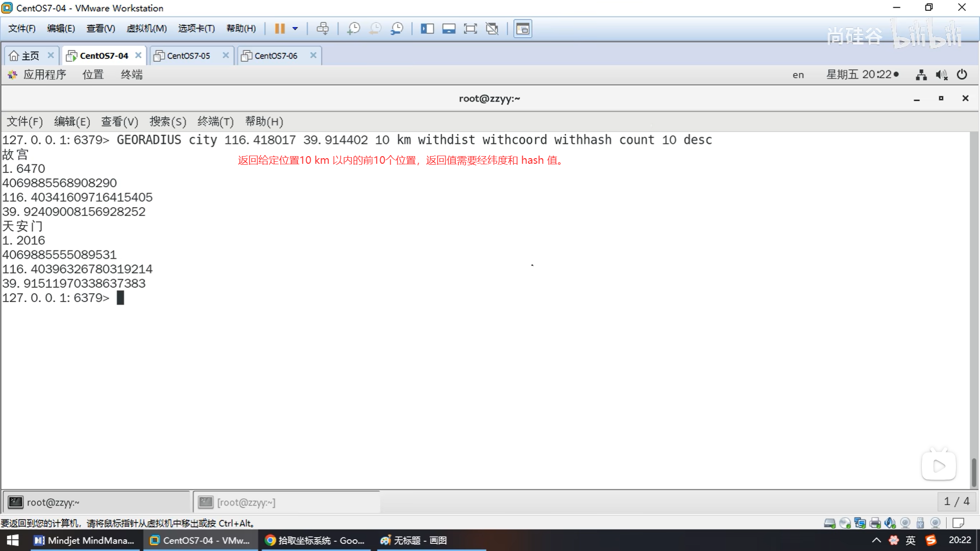
Task: Toggle the library sidebar panel
Action: point(427,29)
